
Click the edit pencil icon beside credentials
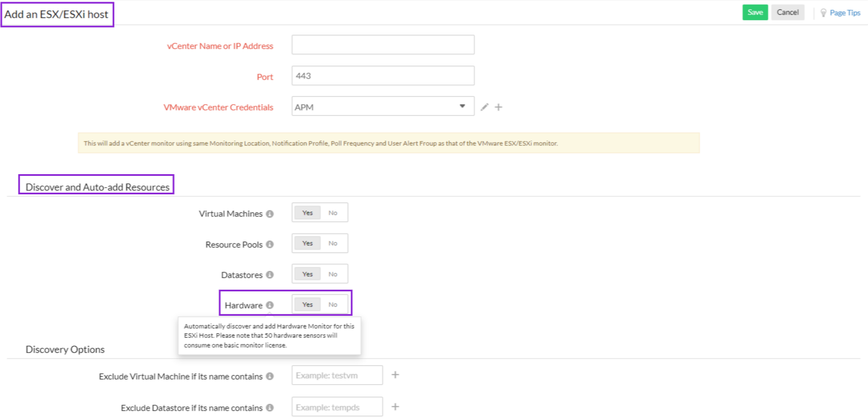[484, 107]
